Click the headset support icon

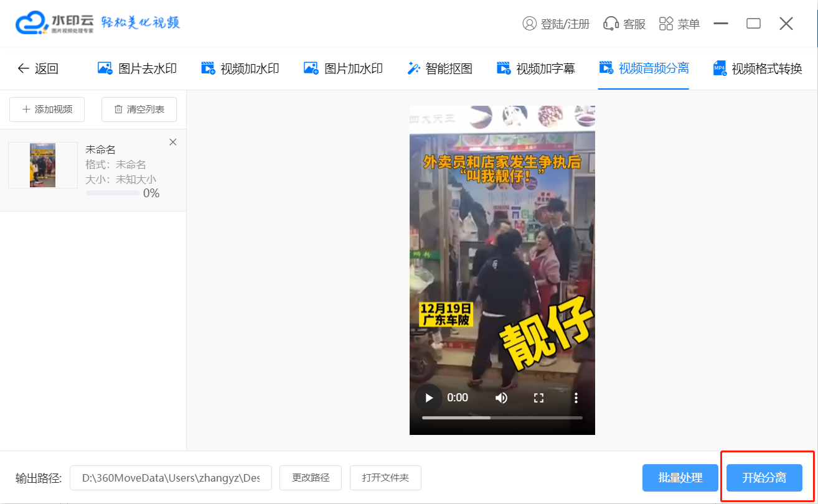point(611,24)
